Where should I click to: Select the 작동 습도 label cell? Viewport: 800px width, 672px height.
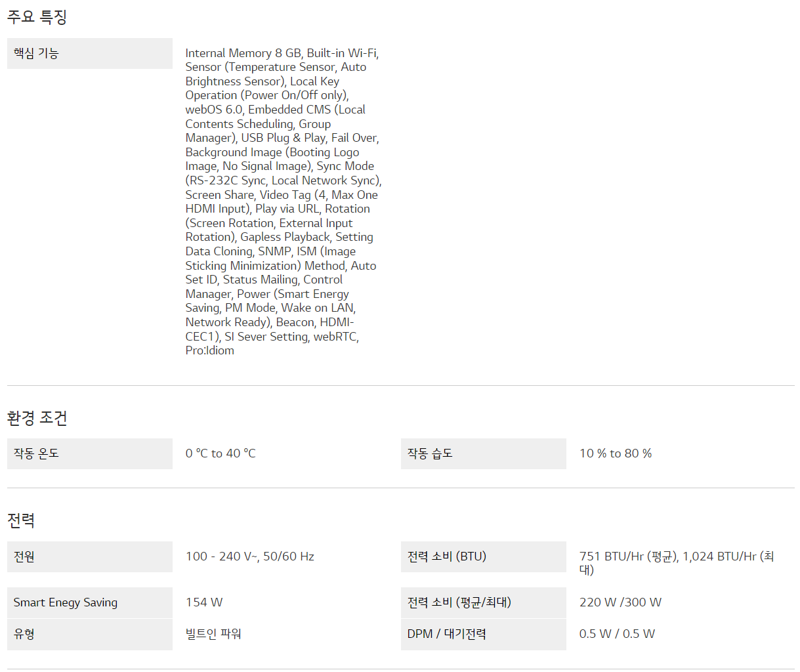click(x=483, y=453)
